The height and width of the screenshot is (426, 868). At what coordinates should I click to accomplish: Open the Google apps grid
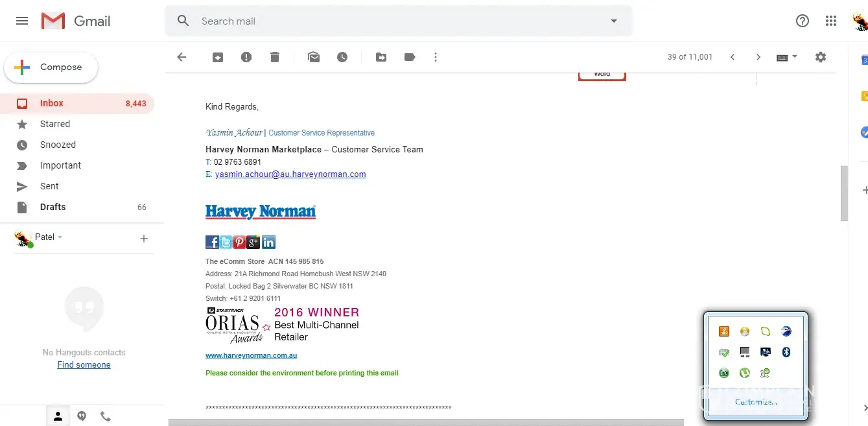point(831,21)
